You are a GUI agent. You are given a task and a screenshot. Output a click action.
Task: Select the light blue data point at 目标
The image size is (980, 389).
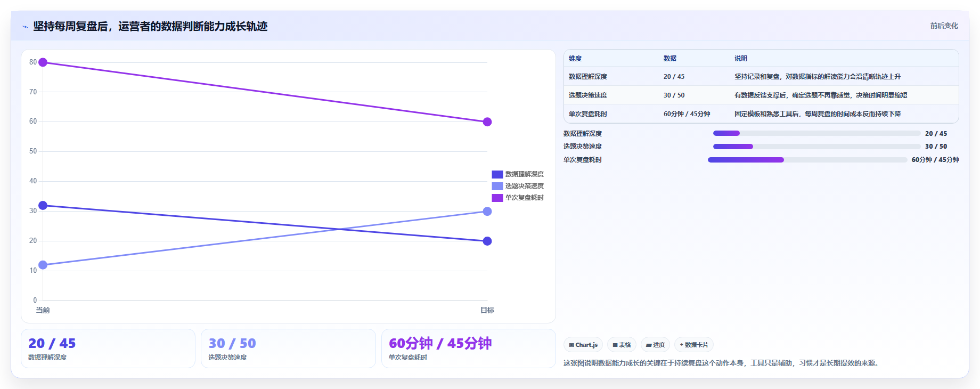click(x=487, y=212)
